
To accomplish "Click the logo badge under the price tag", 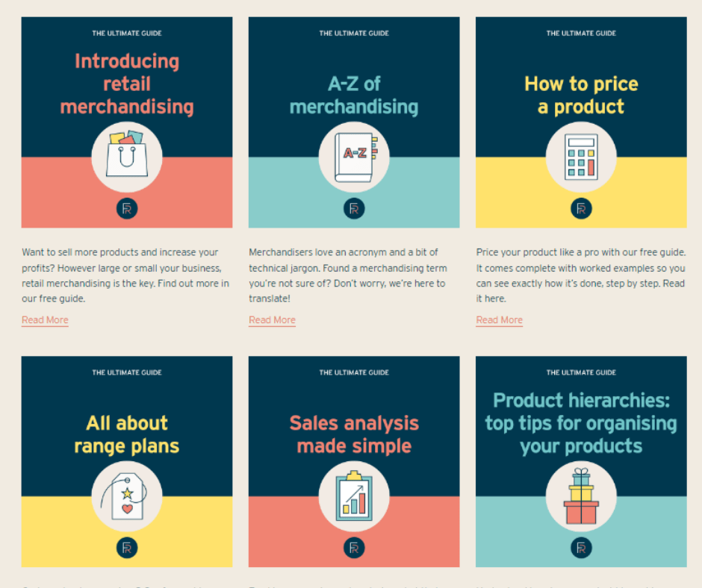I will pos(127,548).
